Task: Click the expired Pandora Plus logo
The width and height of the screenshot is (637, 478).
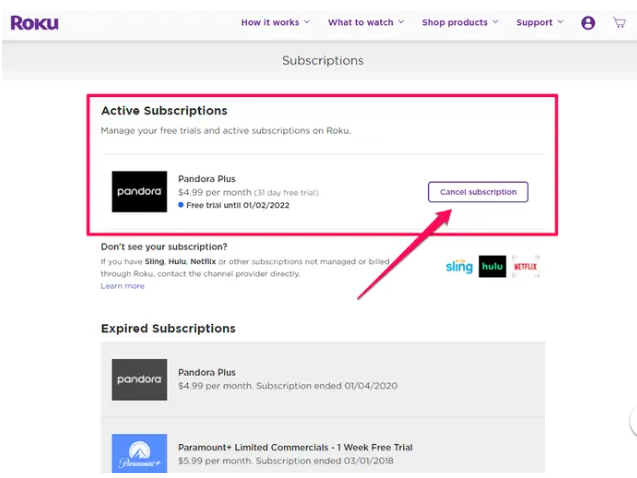Action: pos(139,379)
